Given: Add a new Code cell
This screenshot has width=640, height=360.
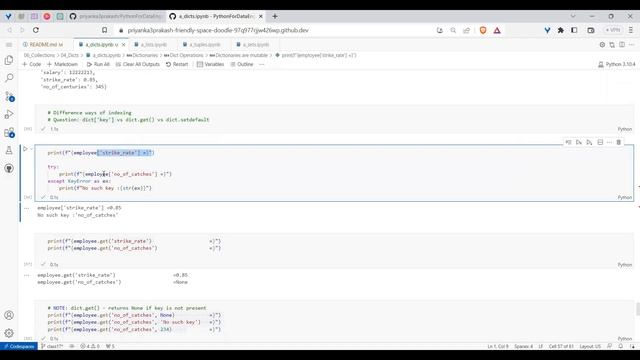Looking at the screenshot, I should (x=31, y=64).
